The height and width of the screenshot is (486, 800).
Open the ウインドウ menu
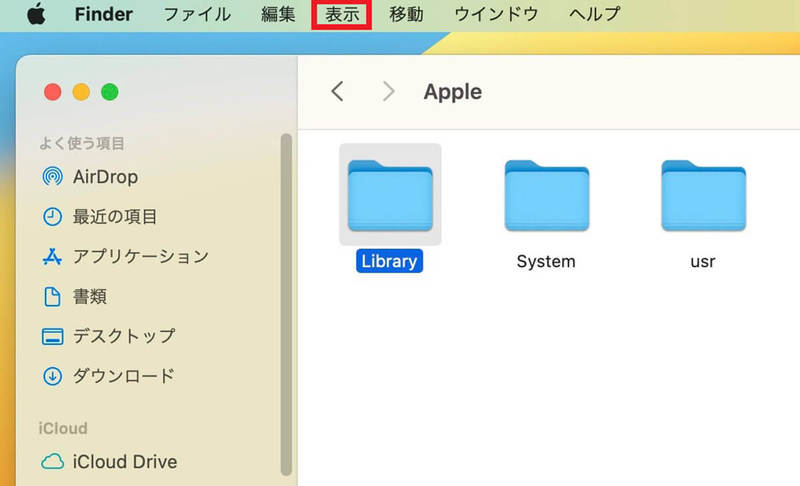pos(496,14)
